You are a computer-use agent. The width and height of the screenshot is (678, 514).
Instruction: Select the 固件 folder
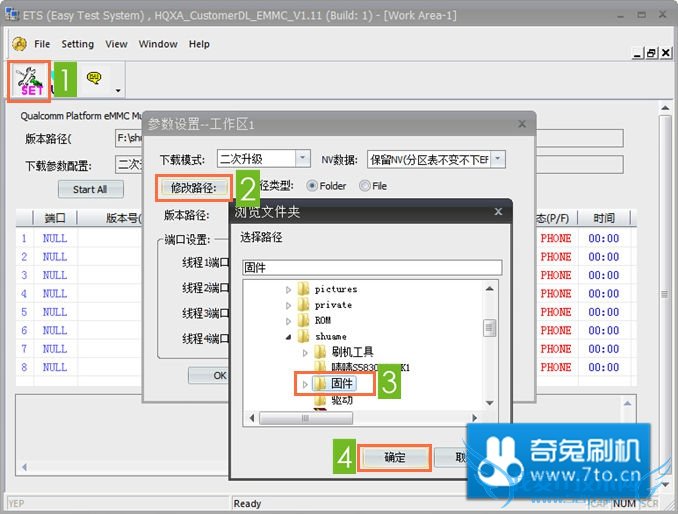point(342,383)
